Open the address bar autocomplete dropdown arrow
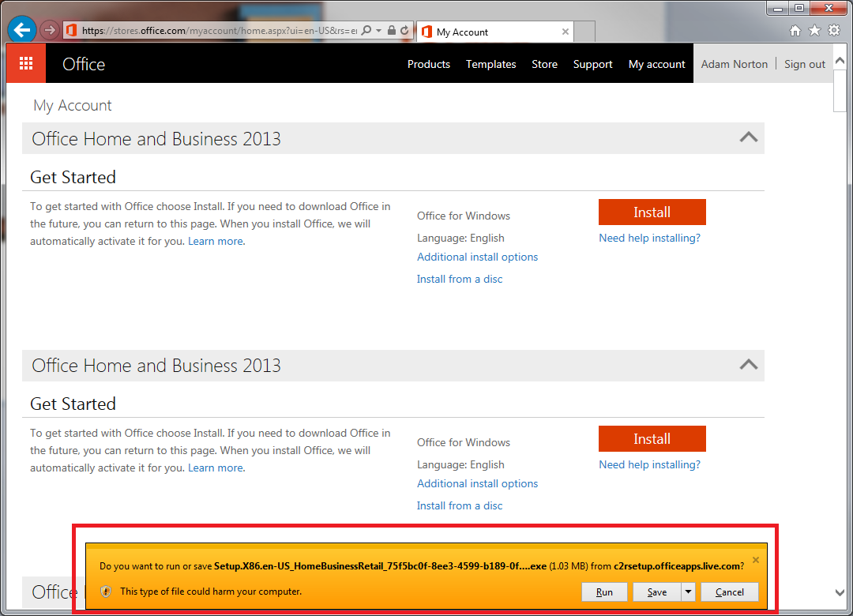This screenshot has height=616, width=853. click(x=378, y=31)
